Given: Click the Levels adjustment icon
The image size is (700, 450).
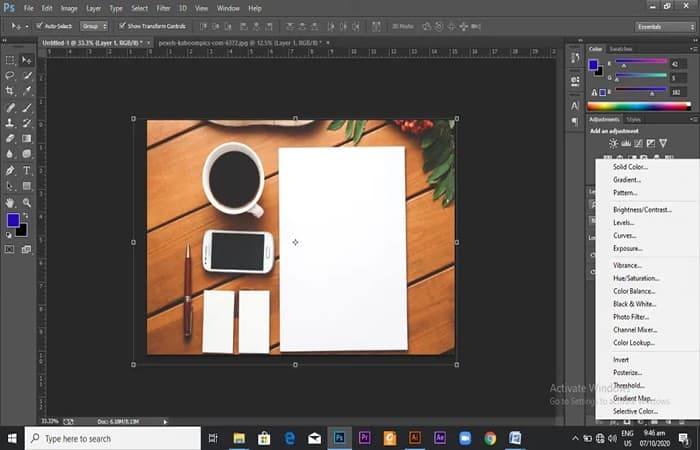Looking at the screenshot, I should (626, 143).
